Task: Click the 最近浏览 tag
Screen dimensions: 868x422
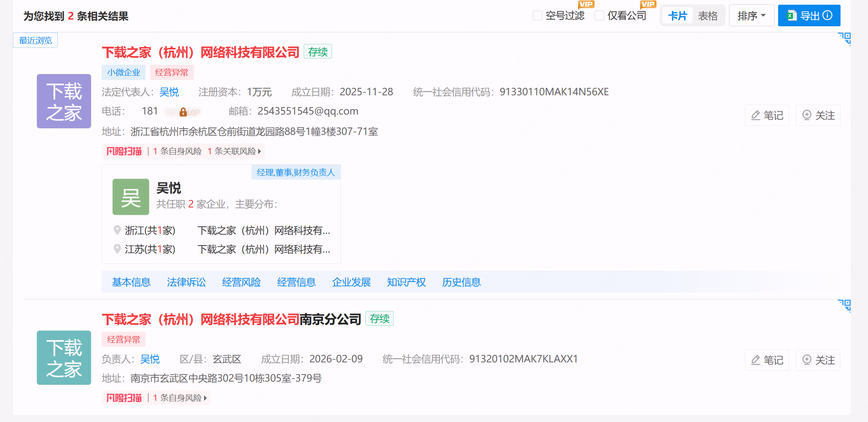Action: click(35, 40)
